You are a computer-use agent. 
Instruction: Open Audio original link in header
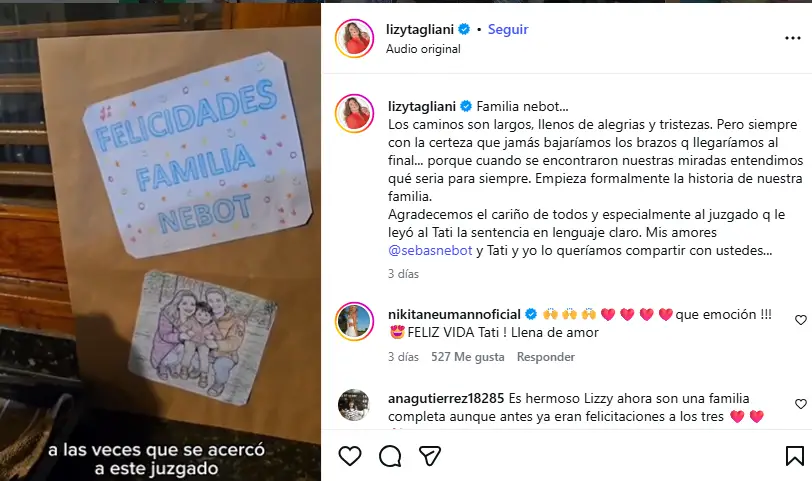(423, 49)
